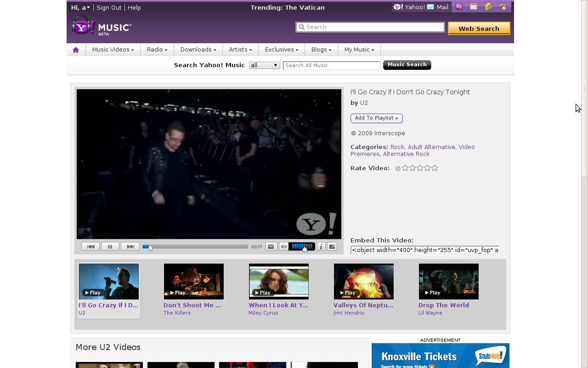Open the 'all' search category dropdown
This screenshot has height=368, width=588.
pos(264,65)
